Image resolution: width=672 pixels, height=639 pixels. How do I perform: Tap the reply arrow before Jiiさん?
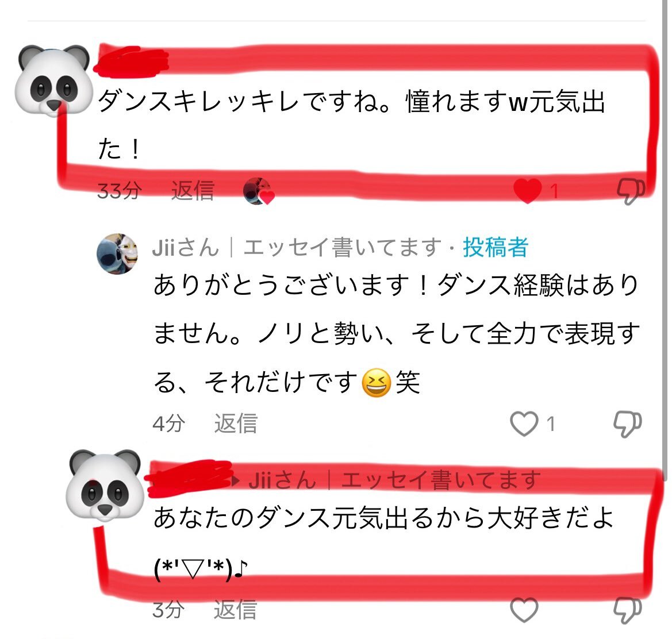[236, 482]
